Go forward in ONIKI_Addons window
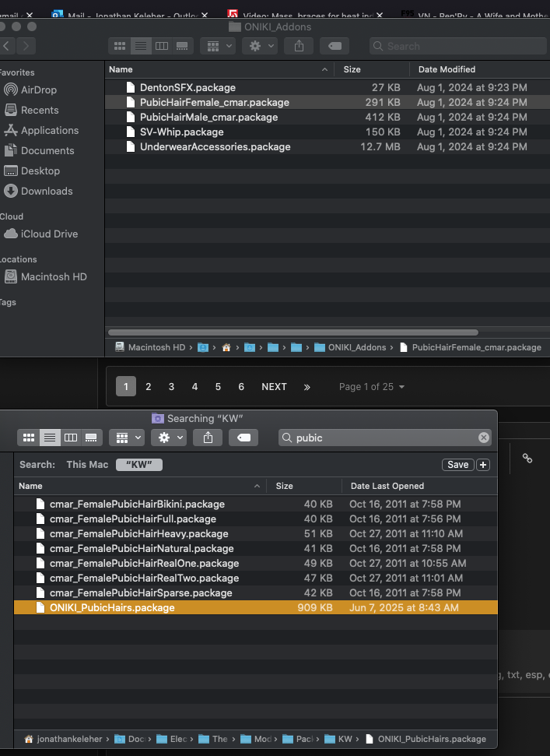550x756 pixels. [26, 46]
